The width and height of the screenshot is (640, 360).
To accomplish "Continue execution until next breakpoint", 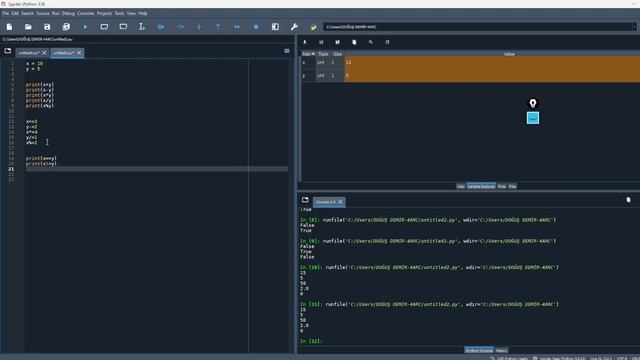I will pos(237,27).
